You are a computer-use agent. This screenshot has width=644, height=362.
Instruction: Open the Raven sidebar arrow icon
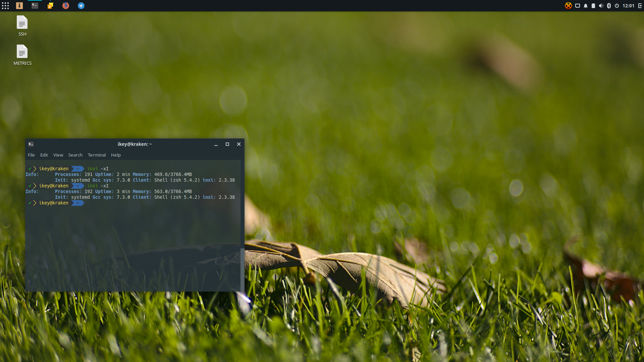pos(640,6)
